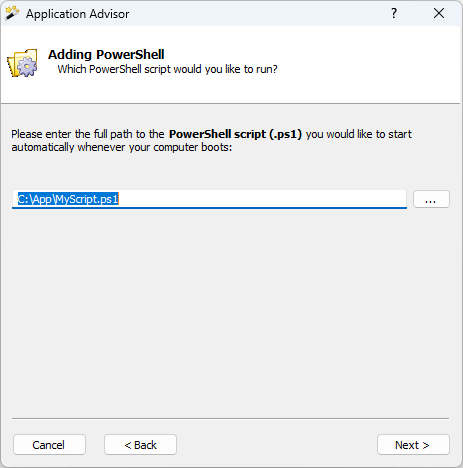
Task: Click 'automatically whenever your computer boots' text
Action: click(x=122, y=147)
